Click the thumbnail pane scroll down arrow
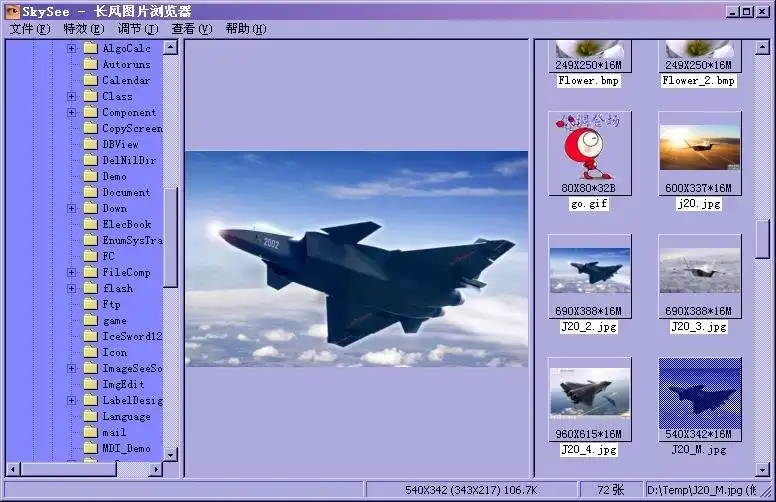The height and width of the screenshot is (502, 776). tap(762, 469)
